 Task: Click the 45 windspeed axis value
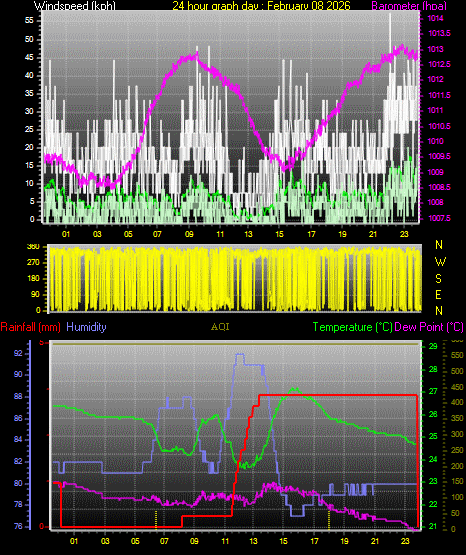[x=29, y=57]
